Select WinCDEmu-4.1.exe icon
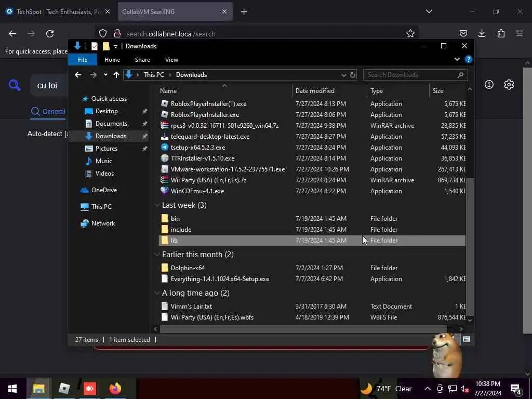Viewport: 532px width, 399px height. pyautogui.click(x=165, y=191)
